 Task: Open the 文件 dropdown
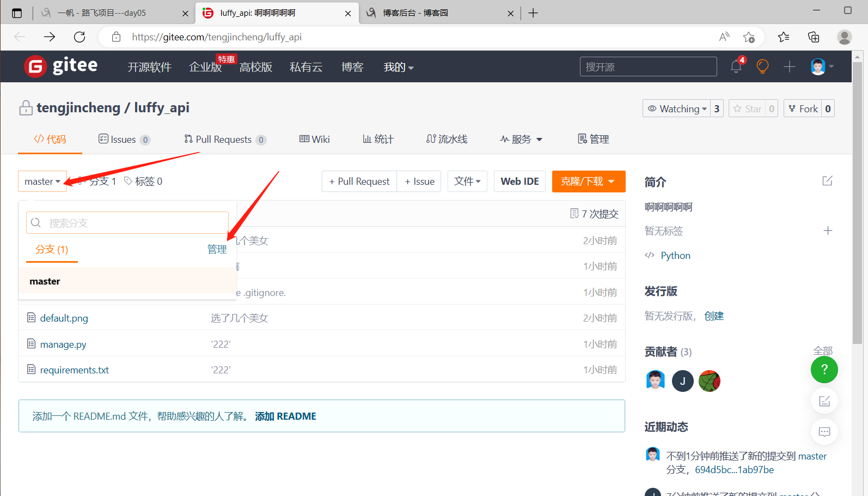point(467,182)
